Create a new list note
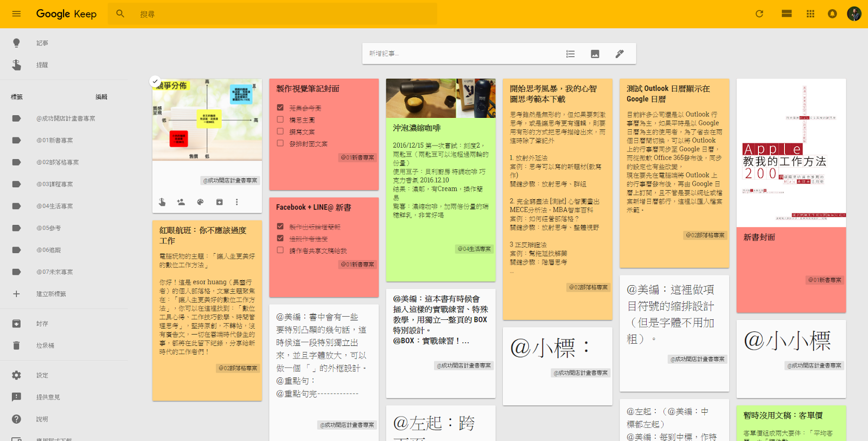Image resolution: width=868 pixels, height=441 pixels. click(x=570, y=54)
